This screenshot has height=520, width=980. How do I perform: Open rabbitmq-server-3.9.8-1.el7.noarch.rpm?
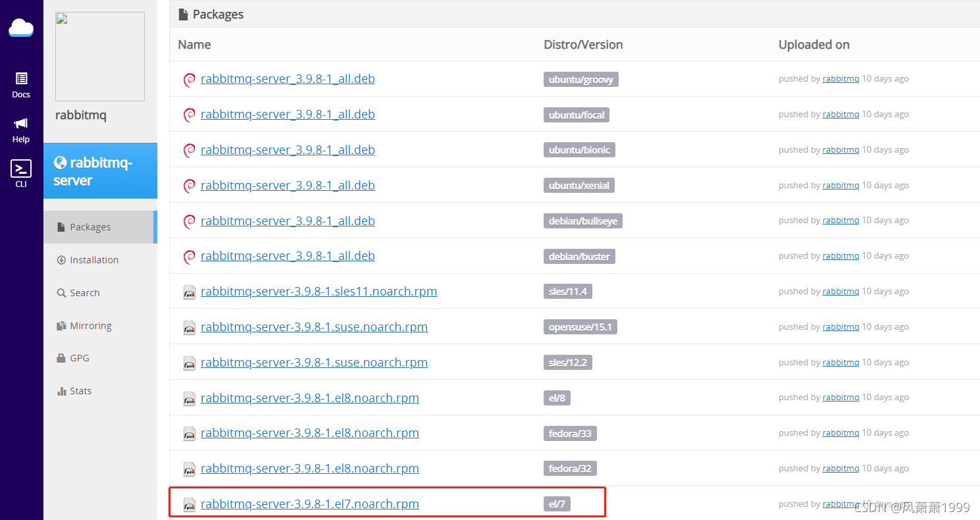[x=310, y=504]
